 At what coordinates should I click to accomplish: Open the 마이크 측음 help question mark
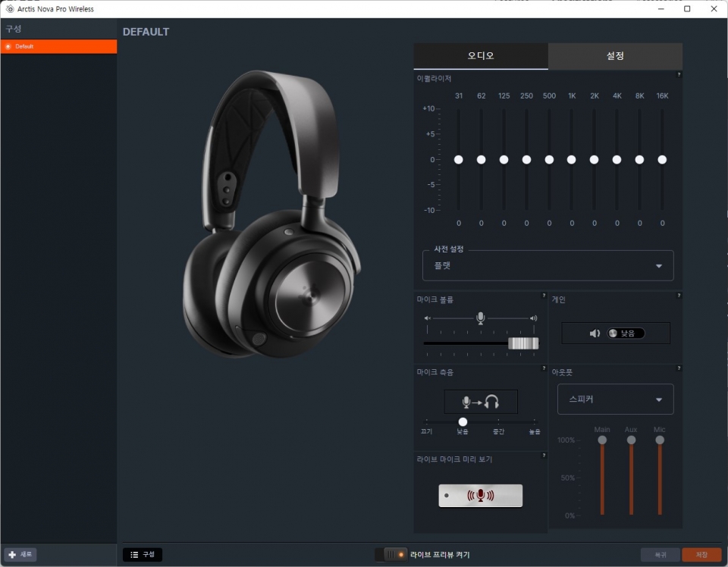pyautogui.click(x=544, y=368)
